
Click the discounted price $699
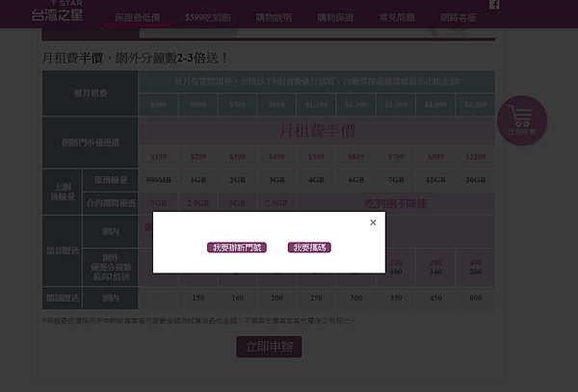tap(355, 157)
